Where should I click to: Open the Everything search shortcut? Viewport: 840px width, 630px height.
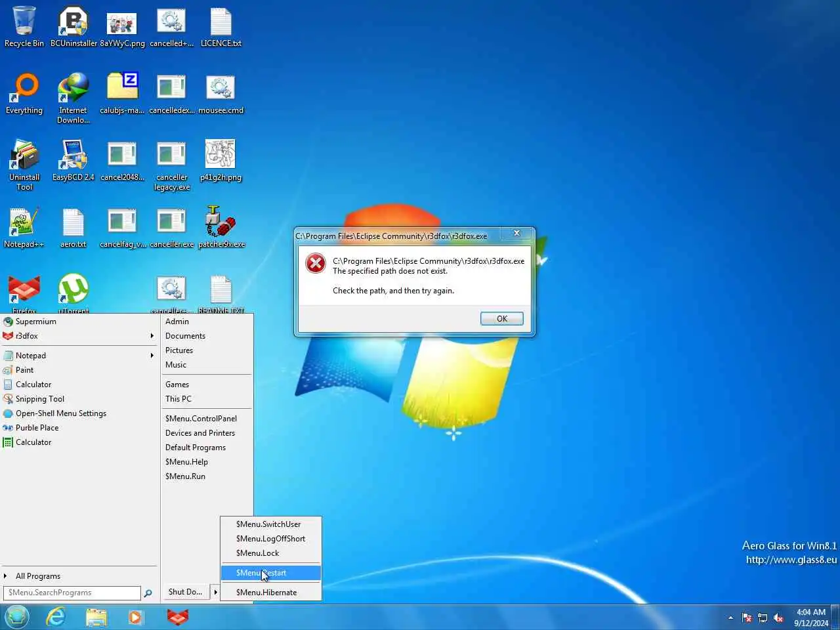tap(24, 94)
